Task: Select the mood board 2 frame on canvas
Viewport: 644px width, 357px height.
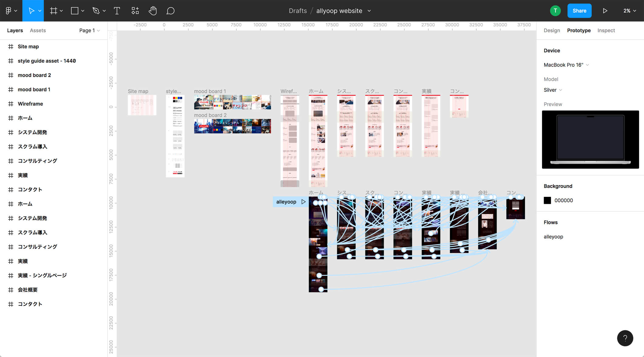Action: pos(232,126)
